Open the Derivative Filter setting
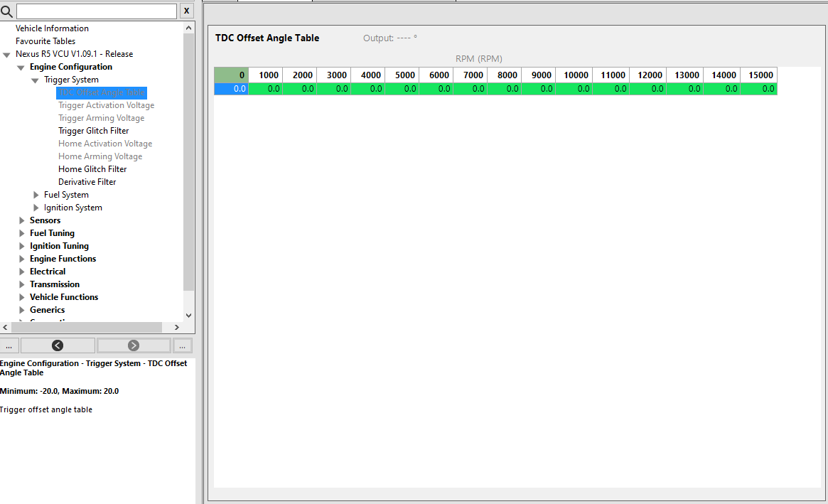The image size is (828, 504). pos(87,182)
